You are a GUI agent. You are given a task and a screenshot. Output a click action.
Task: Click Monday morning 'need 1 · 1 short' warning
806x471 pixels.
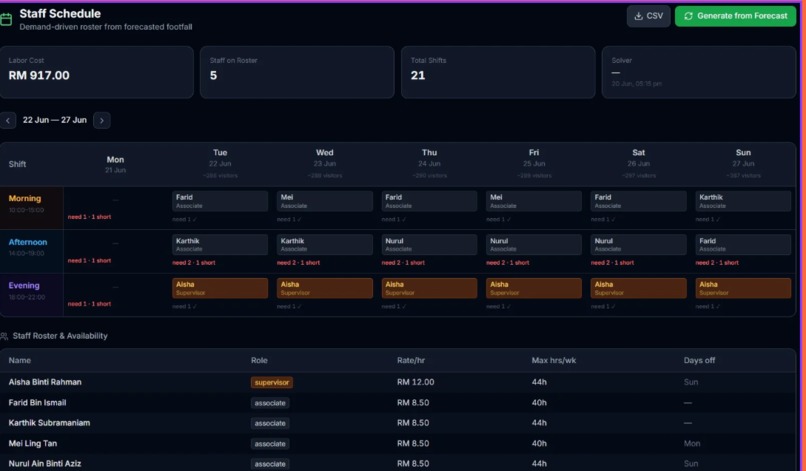tap(89, 217)
